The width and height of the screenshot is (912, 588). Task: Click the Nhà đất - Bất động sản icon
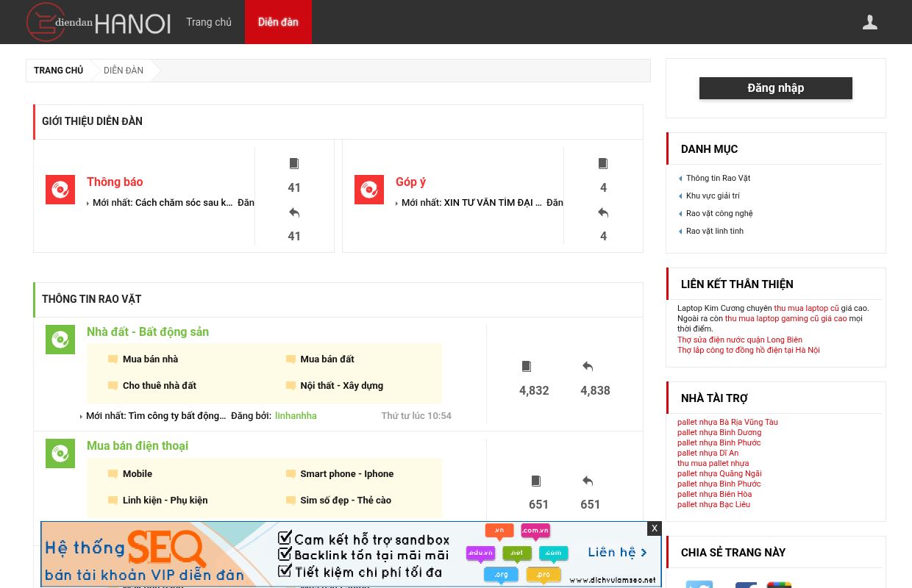(60, 340)
